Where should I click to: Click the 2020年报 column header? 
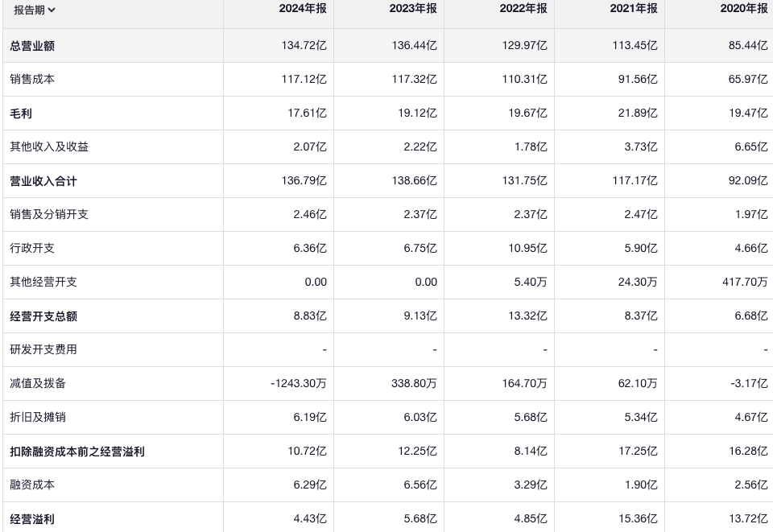coord(744,9)
